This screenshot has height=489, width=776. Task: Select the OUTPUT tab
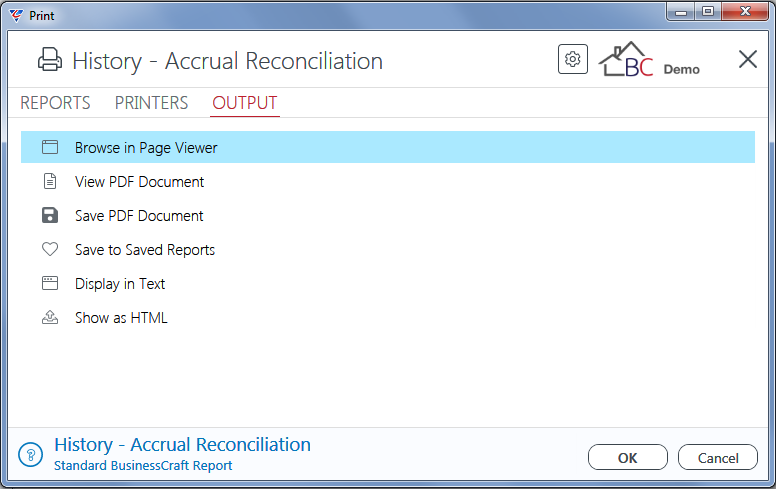(244, 103)
